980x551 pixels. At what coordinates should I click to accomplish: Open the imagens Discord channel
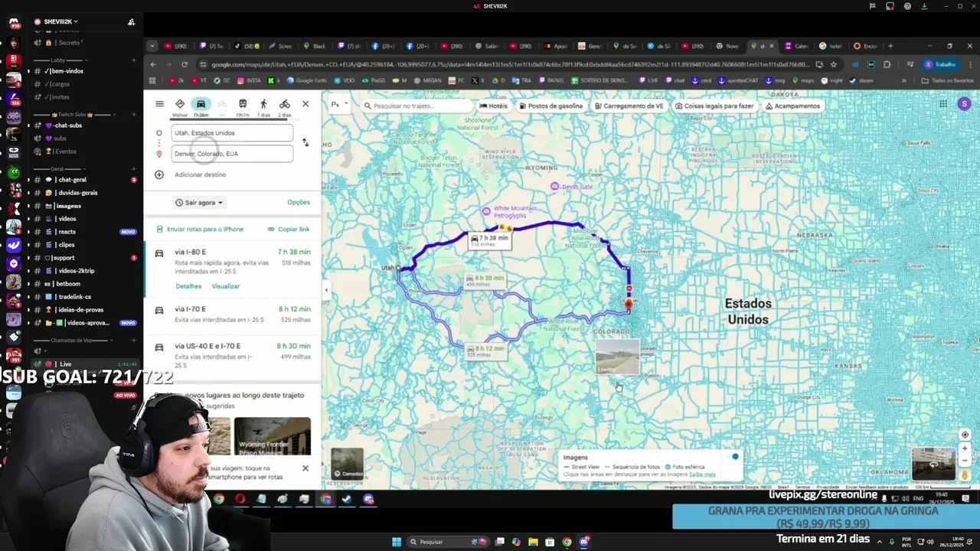tap(69, 206)
